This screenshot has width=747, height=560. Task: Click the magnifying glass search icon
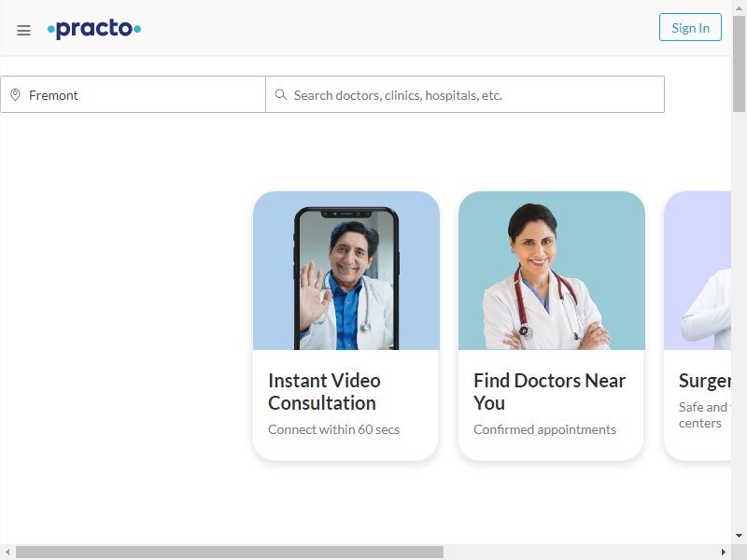[x=281, y=95]
